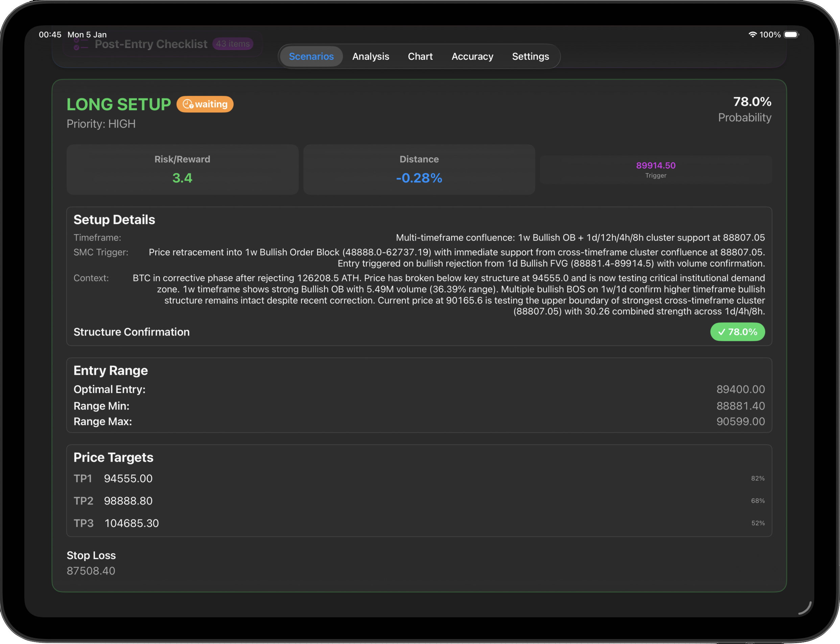Expand the Entry Range section

click(x=111, y=370)
